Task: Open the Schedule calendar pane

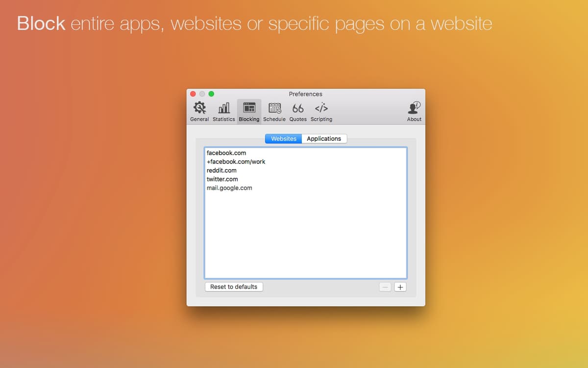Action: [x=274, y=111]
